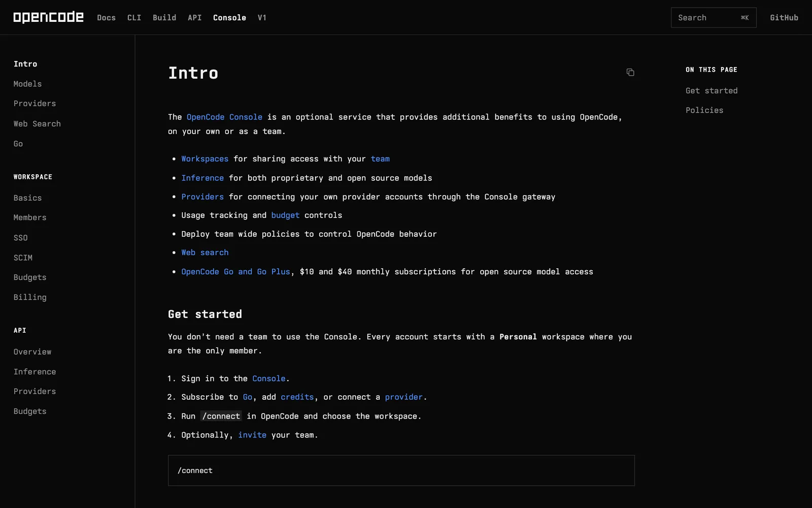Select the Console tab in the header
812x508 pixels.
click(x=229, y=17)
